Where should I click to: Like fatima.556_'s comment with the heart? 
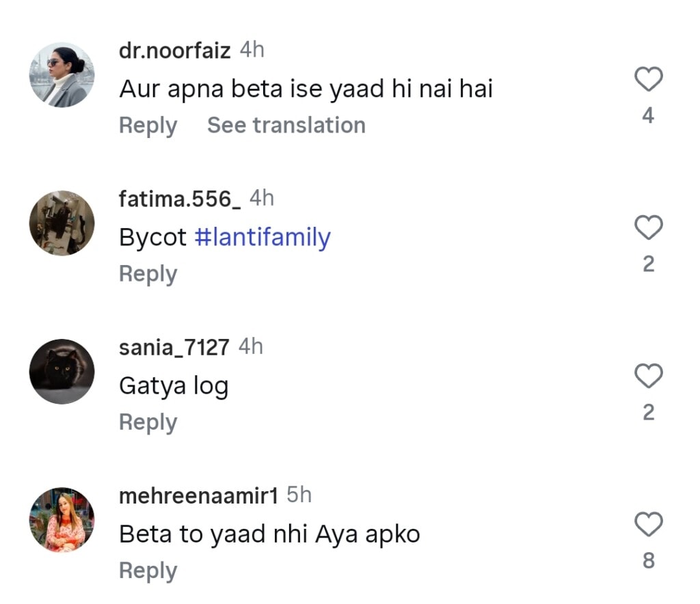[648, 228]
